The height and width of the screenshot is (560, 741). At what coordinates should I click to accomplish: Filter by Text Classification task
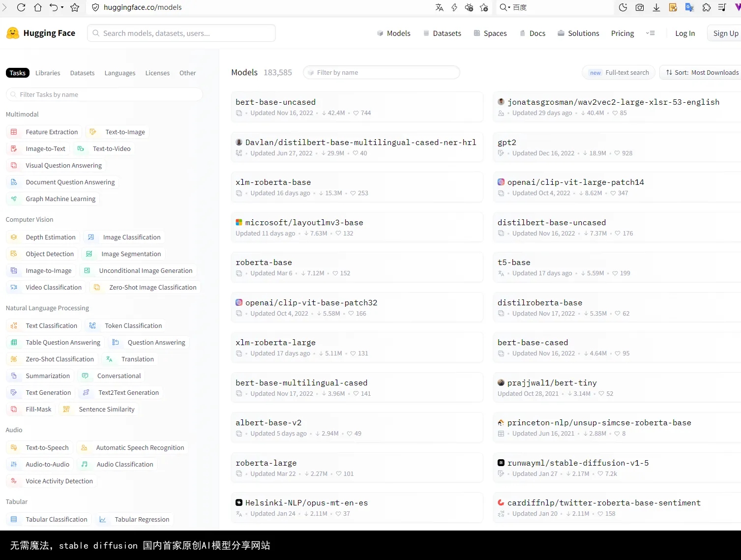click(44, 325)
